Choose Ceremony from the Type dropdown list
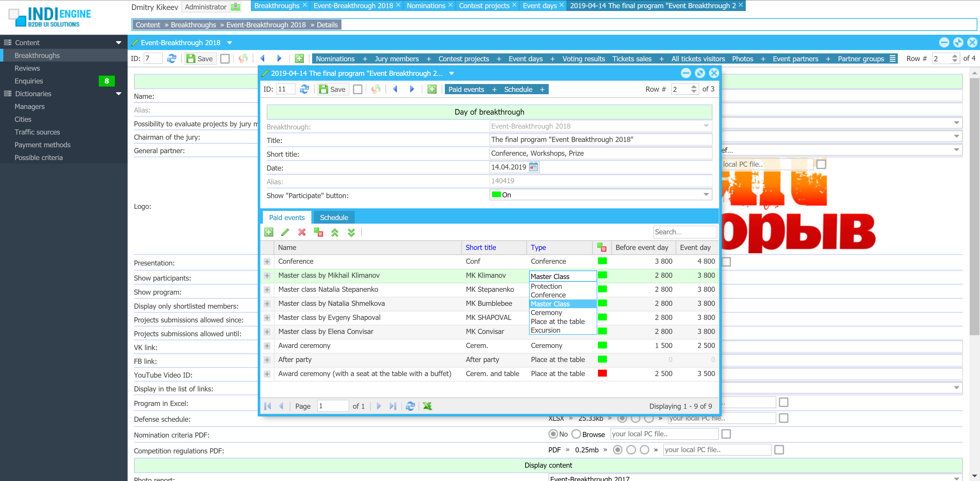 (546, 313)
